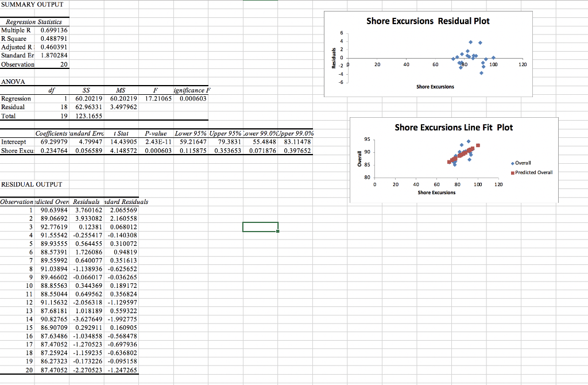588x385 pixels.
Task: Select the ANOVA heading cell
Action: pyautogui.click(x=13, y=82)
